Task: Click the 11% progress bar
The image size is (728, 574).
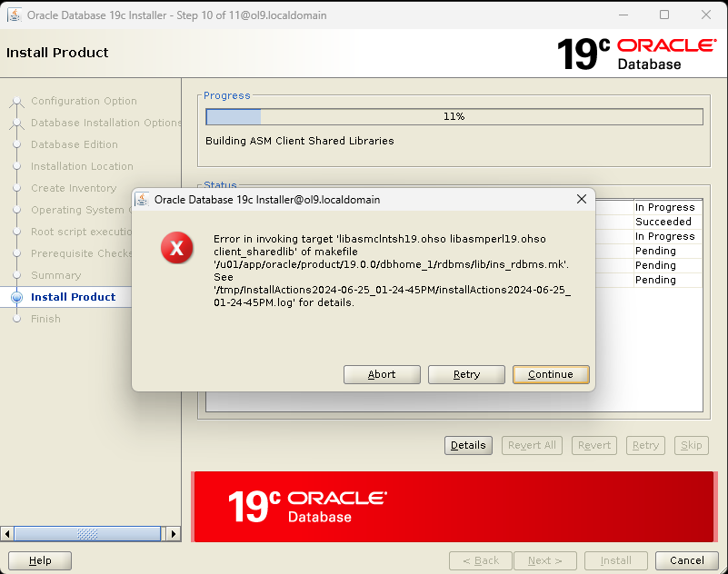Action: (x=454, y=116)
